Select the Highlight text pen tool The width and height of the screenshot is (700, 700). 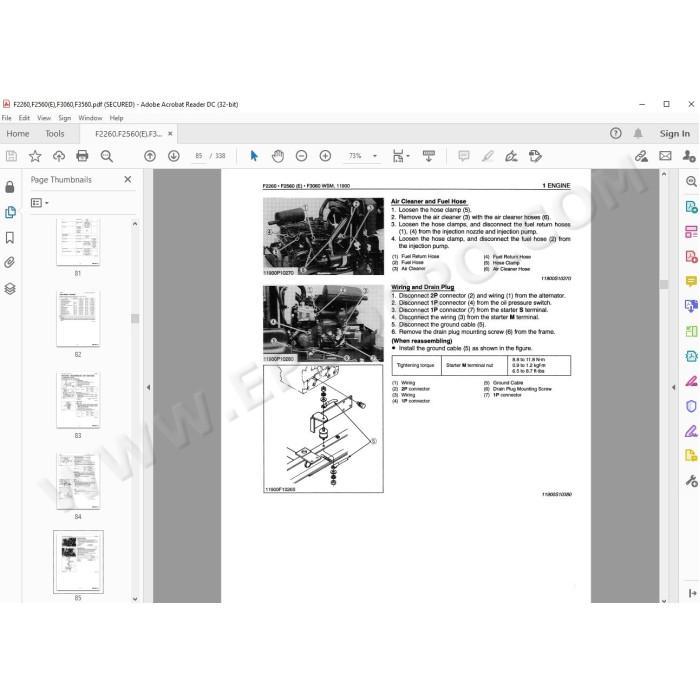[488, 156]
